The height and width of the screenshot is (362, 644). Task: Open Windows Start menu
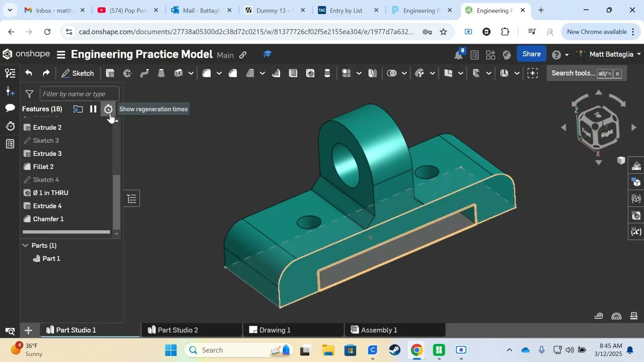(171, 350)
